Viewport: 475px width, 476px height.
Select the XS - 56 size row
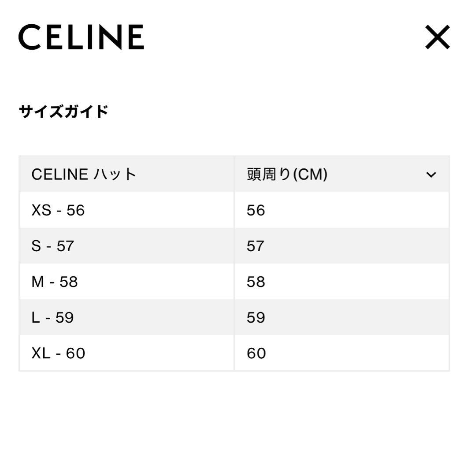pos(57,210)
